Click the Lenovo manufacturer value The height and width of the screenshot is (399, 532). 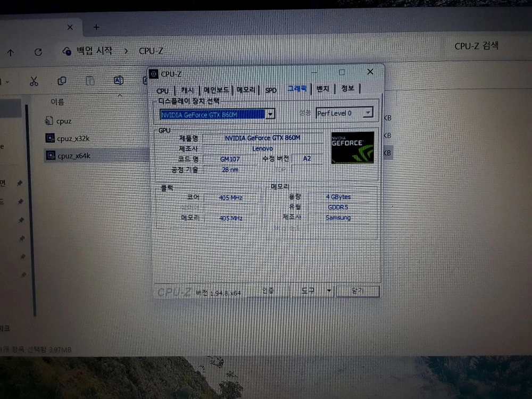click(262, 148)
